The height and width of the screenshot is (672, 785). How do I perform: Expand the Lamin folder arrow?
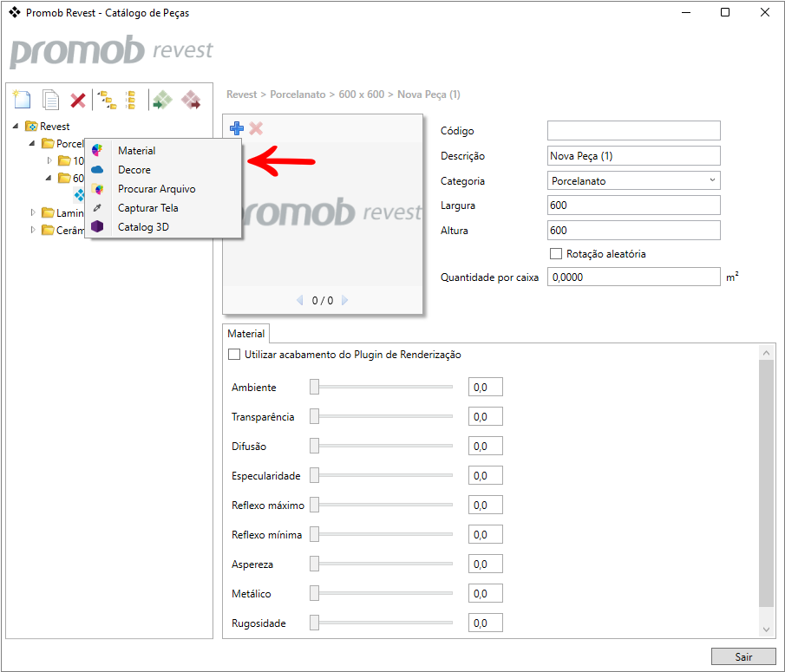pos(33,212)
